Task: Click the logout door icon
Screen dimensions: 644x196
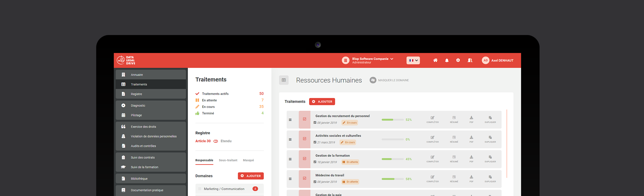Action: (x=470, y=60)
